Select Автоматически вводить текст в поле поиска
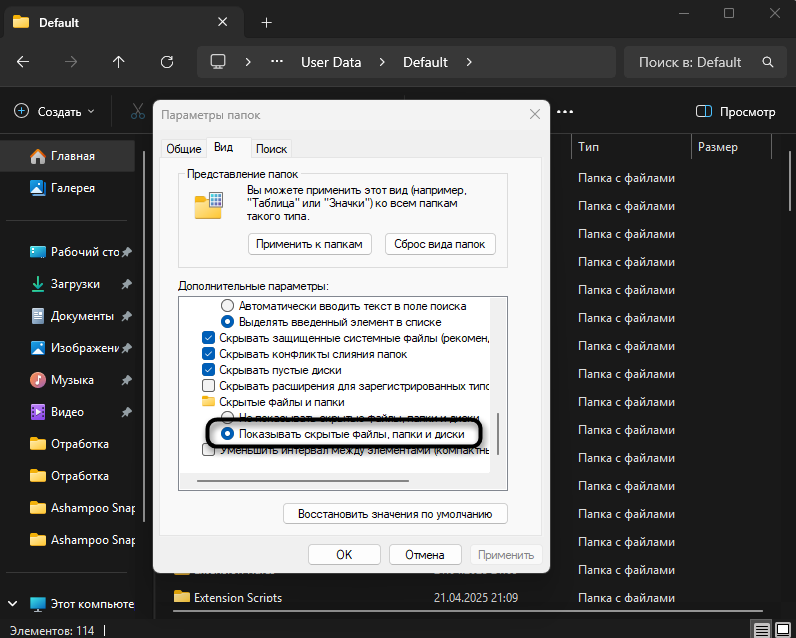 pos(228,306)
